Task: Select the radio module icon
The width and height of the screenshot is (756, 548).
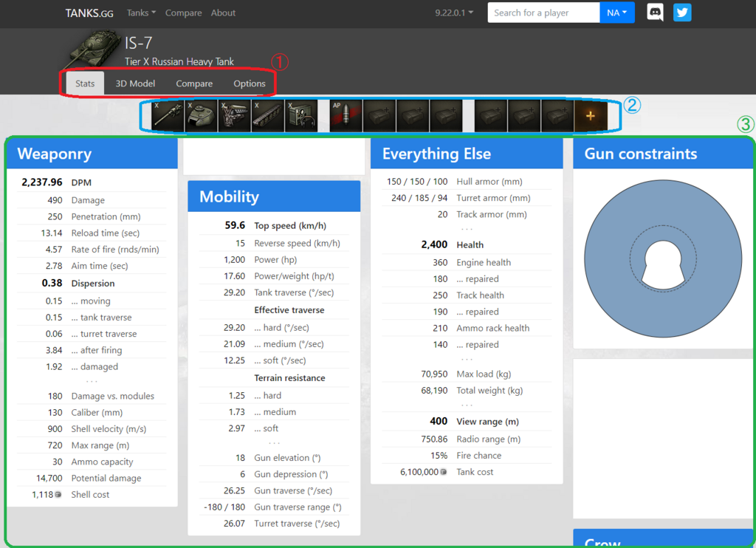Action: click(x=301, y=116)
